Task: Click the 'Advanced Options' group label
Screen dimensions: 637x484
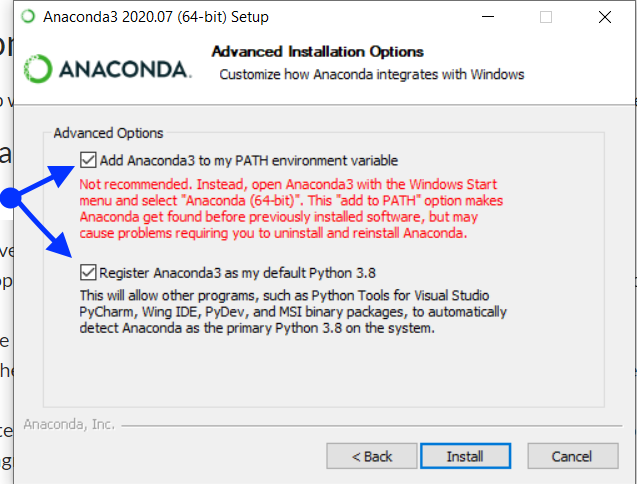Action: point(108,133)
